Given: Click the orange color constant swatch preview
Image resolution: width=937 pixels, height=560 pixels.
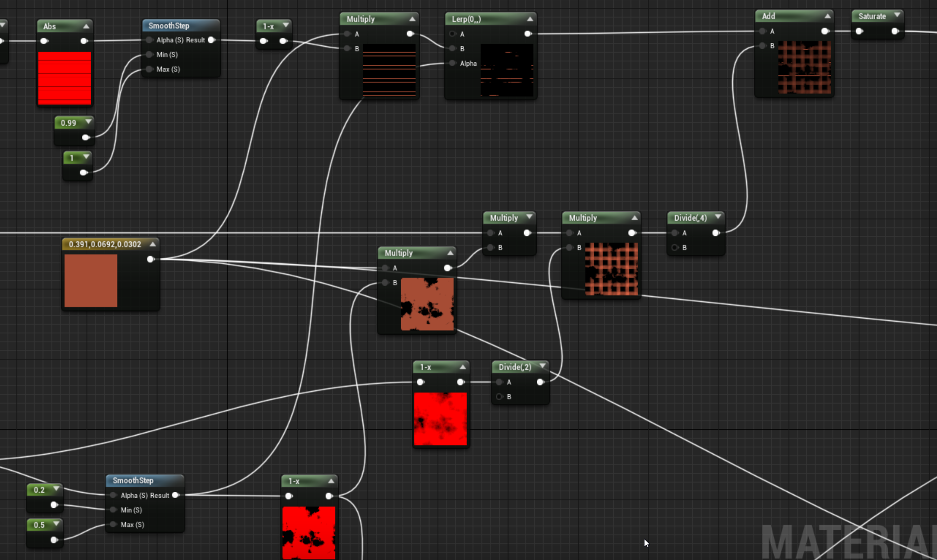Looking at the screenshot, I should pos(91,281).
